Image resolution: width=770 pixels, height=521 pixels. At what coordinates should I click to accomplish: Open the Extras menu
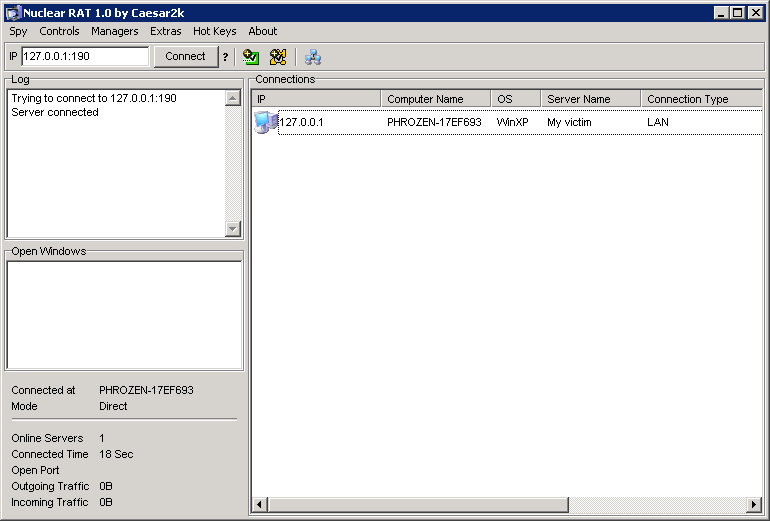pos(166,31)
